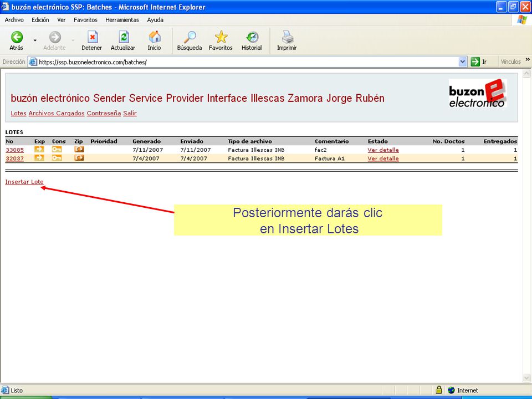The width and height of the screenshot is (532, 399).
Task: Click the Comentario column header
Action: (332, 141)
